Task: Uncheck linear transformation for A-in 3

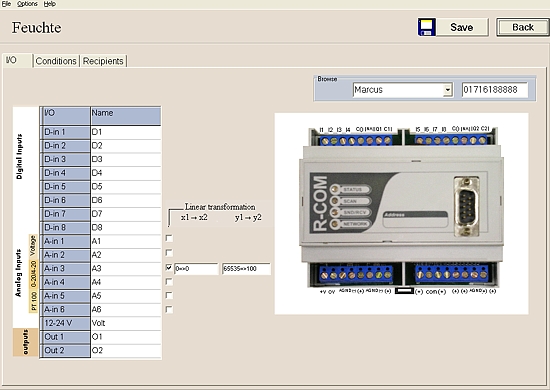Action: pyautogui.click(x=169, y=268)
